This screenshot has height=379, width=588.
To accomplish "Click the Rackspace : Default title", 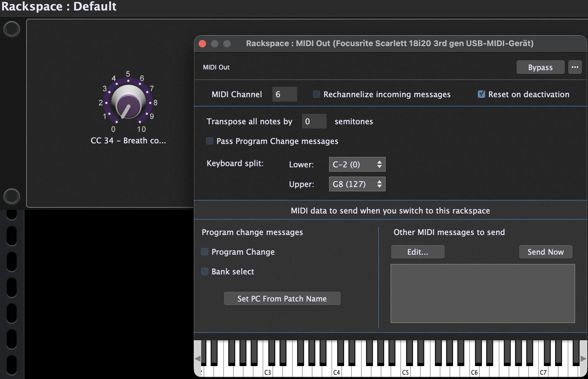I will (x=59, y=6).
